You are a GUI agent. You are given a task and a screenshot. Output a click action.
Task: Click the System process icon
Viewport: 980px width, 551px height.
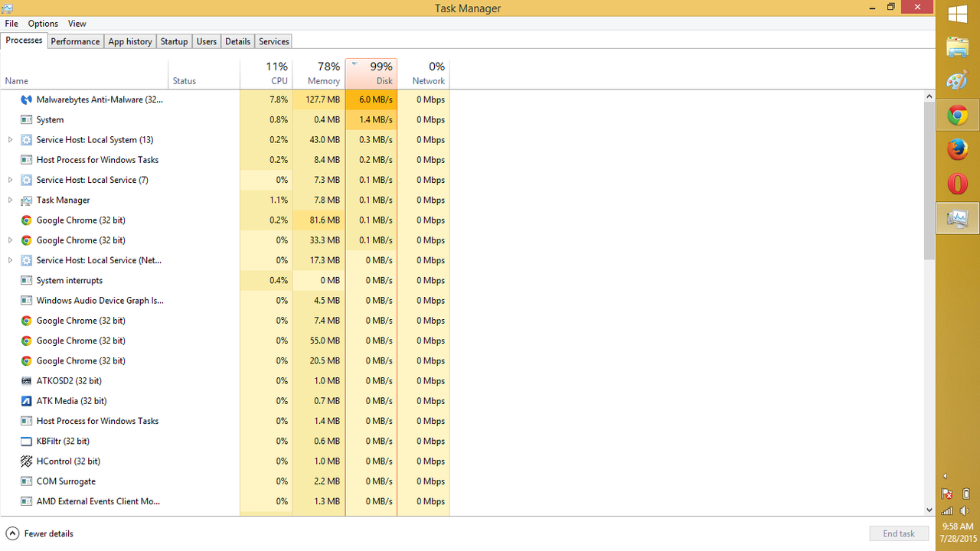pyautogui.click(x=27, y=119)
